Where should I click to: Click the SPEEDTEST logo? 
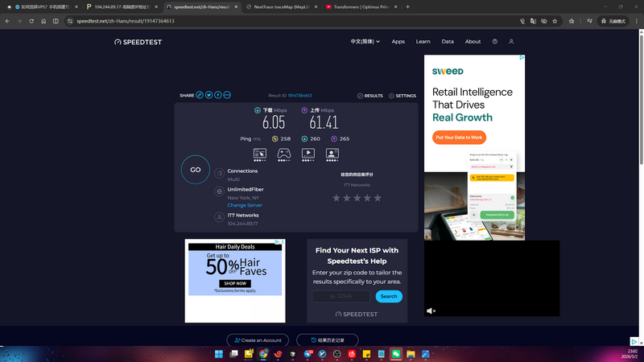coord(138,42)
